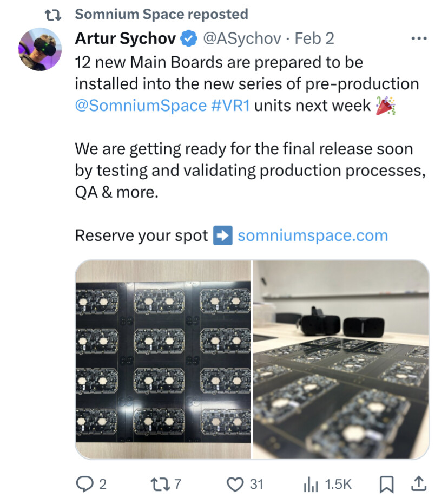This screenshot has height=504, width=448.
Task: Share the tweet with upload icon
Action: (419, 484)
